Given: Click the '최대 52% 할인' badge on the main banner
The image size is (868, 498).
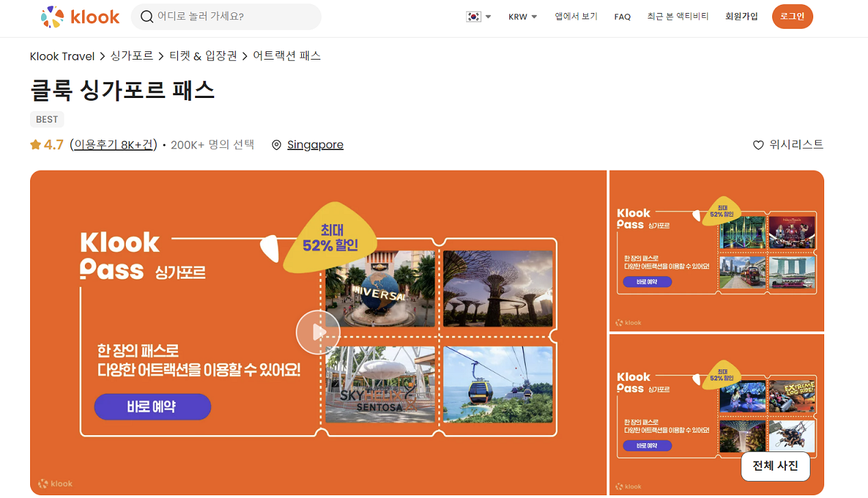Looking at the screenshot, I should click(330, 238).
